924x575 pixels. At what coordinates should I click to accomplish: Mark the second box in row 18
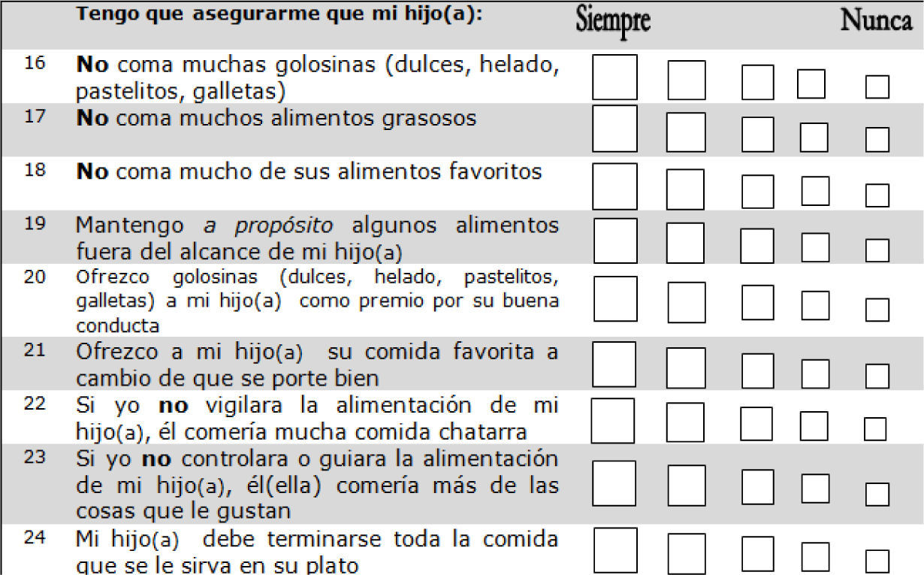pos(685,189)
